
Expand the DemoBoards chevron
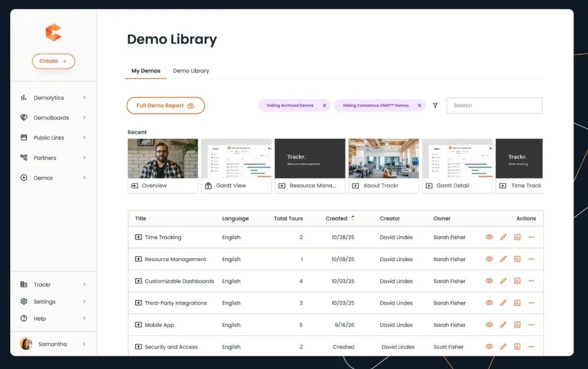[x=84, y=117]
